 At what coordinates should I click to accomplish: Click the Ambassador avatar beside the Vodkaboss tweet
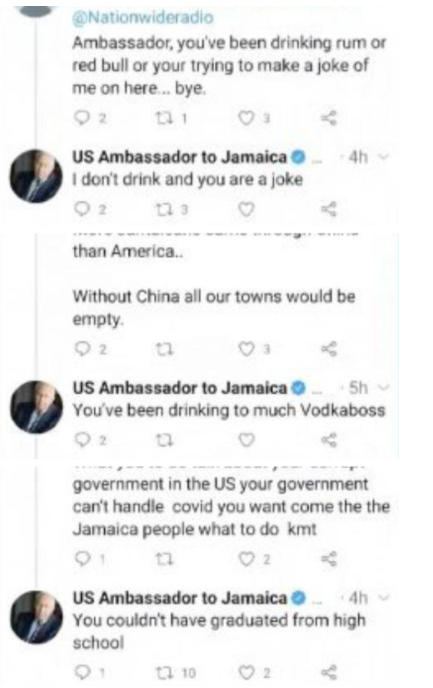(x=36, y=407)
